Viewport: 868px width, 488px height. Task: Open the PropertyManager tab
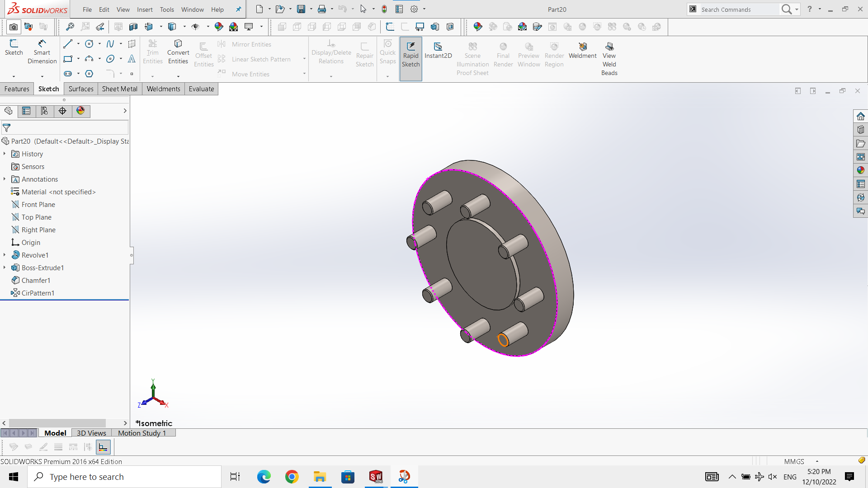point(26,111)
